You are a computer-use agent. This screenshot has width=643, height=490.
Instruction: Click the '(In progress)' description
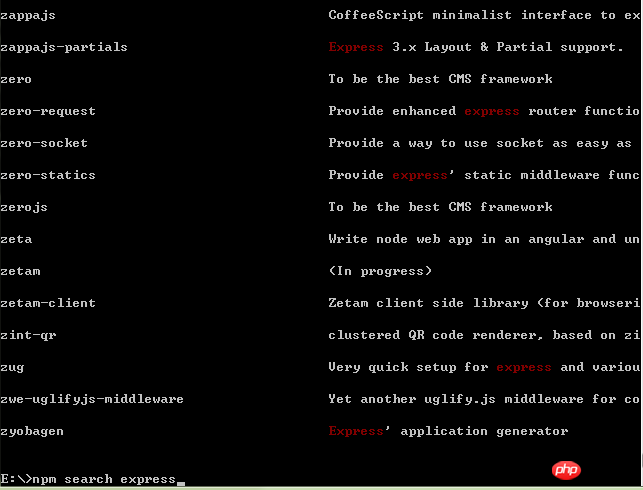click(380, 271)
